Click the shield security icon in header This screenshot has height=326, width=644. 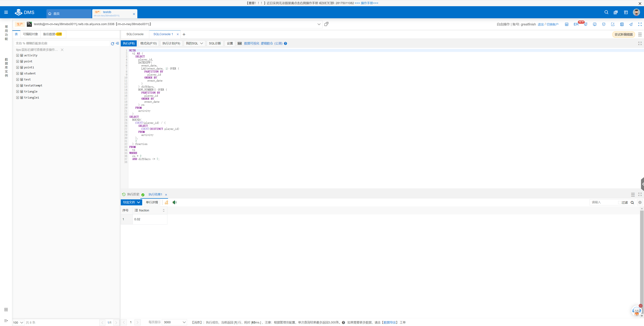click(604, 24)
